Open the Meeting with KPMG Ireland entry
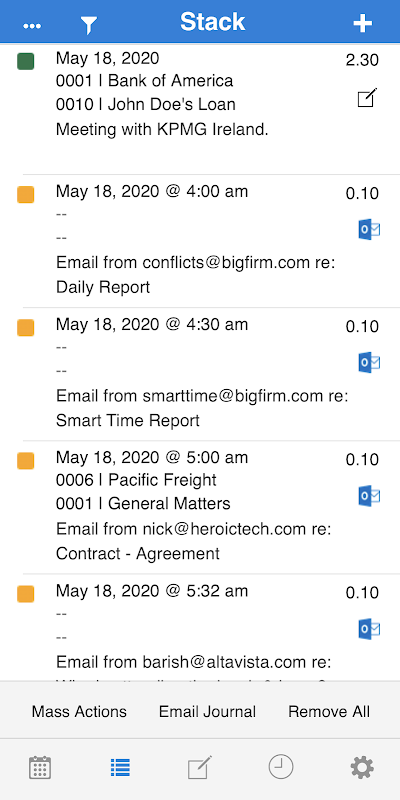Image resolution: width=400 pixels, height=800 pixels. [200, 109]
